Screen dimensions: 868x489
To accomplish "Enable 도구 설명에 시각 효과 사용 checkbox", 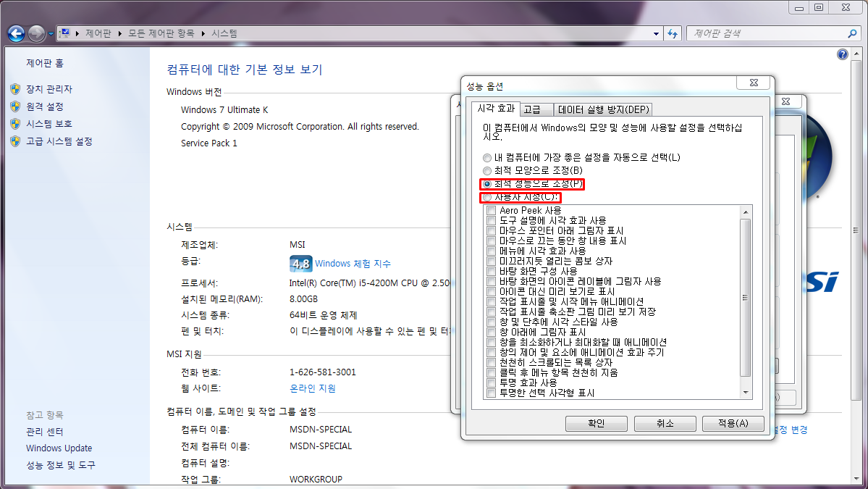I will coord(491,220).
